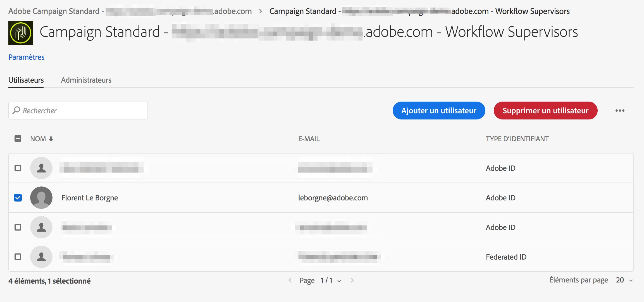Click the Supprimer un utilisateur button
644x302 pixels.
point(545,111)
